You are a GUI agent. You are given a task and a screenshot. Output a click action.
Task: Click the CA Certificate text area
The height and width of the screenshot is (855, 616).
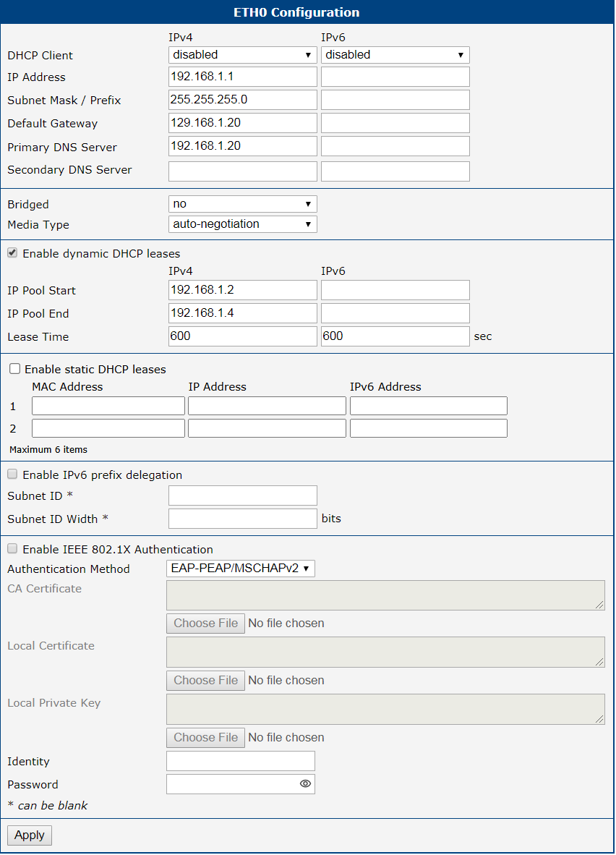(385, 595)
